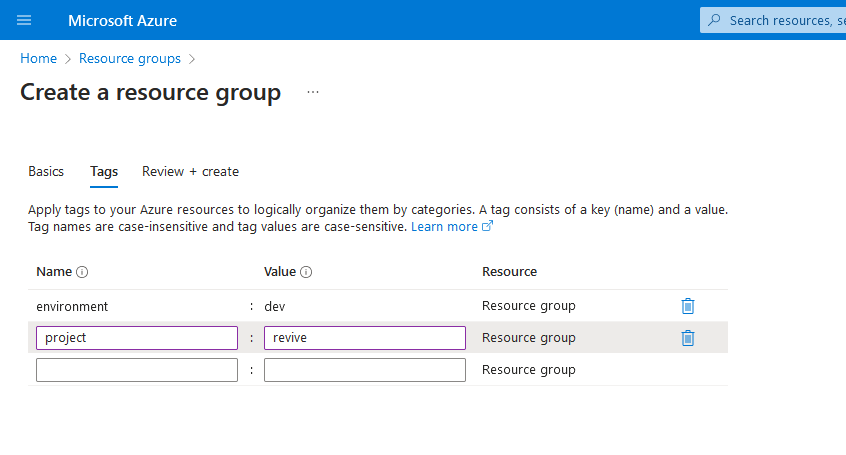The image size is (846, 455).
Task: Click Resource group in the empty row
Action: tap(529, 370)
